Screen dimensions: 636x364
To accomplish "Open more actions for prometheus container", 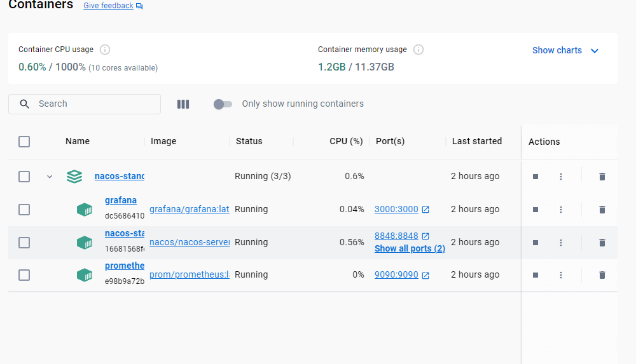I will point(561,275).
